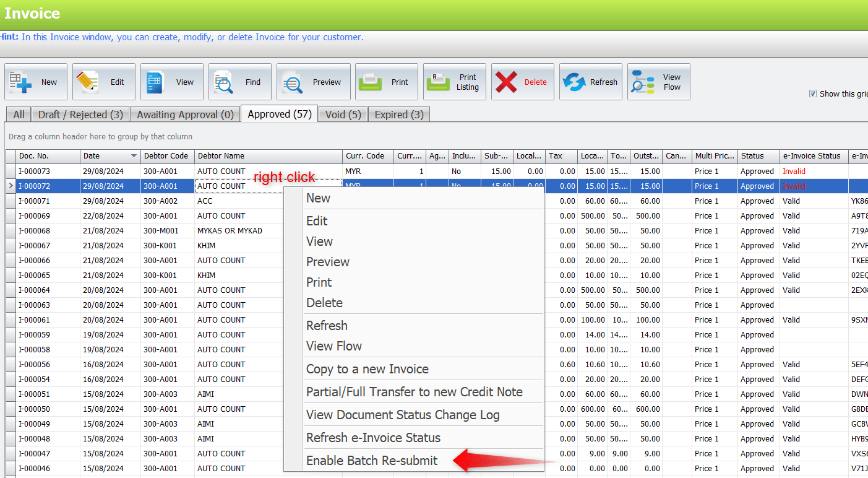This screenshot has width=868, height=478.
Task: Switch to the All tab
Action: 19,115
